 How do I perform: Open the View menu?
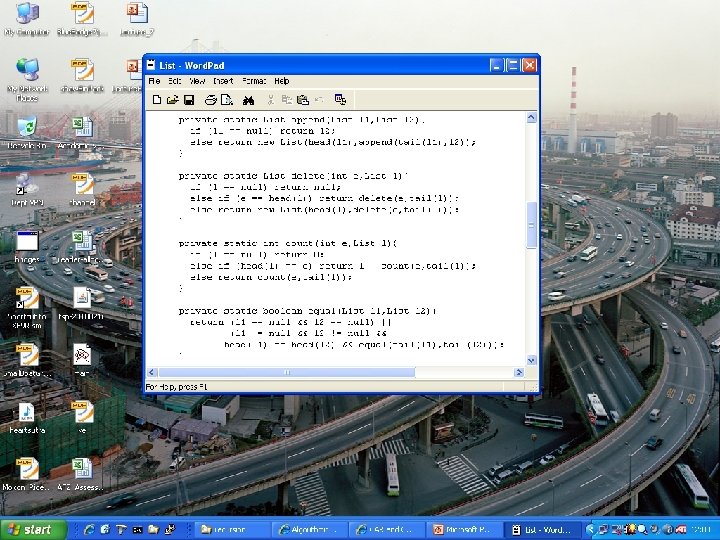click(197, 81)
